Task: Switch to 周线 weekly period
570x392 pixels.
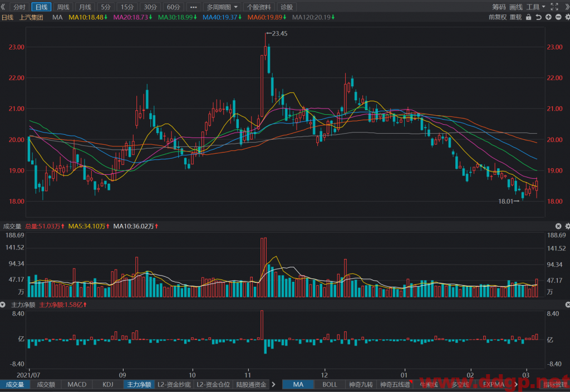Action: 63,7
